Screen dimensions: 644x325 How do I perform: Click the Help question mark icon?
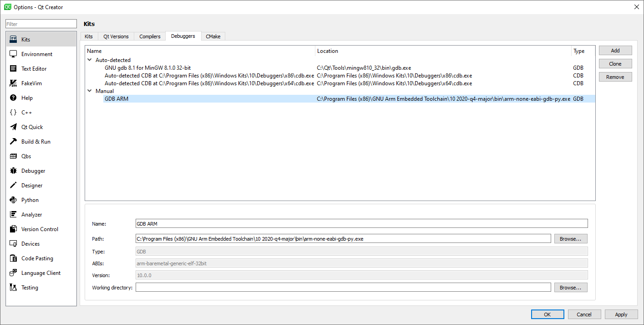click(13, 98)
